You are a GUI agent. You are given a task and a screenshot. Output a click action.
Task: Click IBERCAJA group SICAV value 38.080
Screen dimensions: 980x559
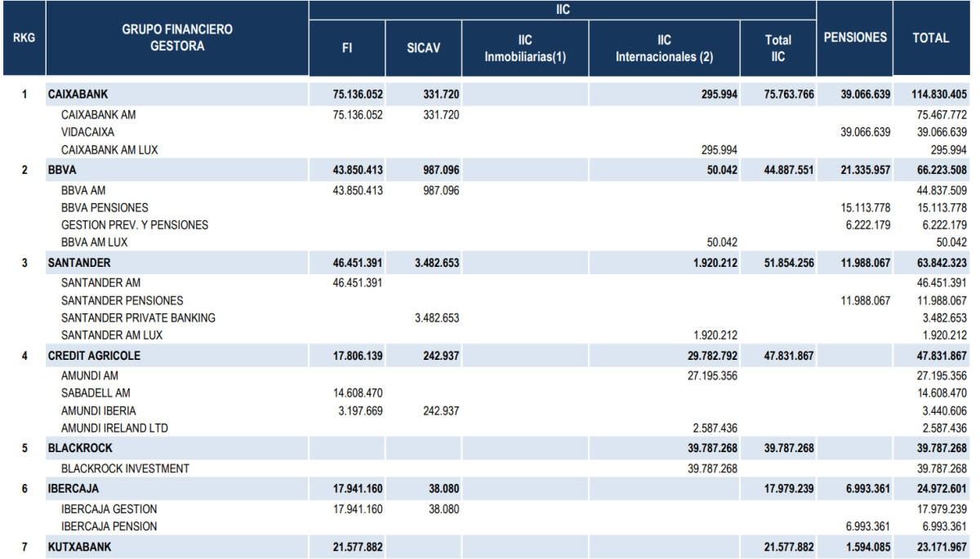coord(443,489)
